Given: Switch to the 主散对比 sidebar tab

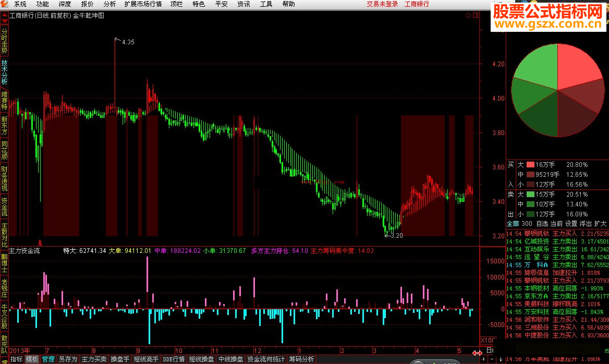Looking at the screenshot, I should click(x=4, y=235).
